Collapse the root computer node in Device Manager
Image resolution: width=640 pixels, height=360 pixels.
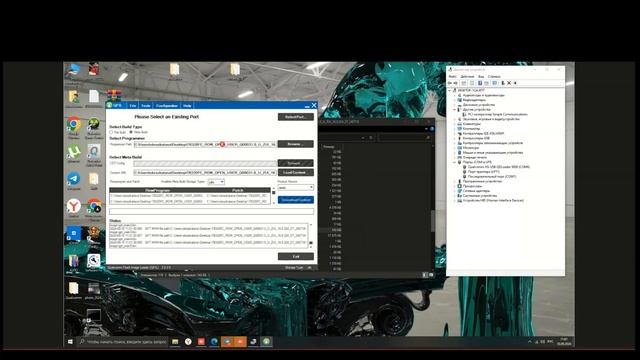click(450, 90)
